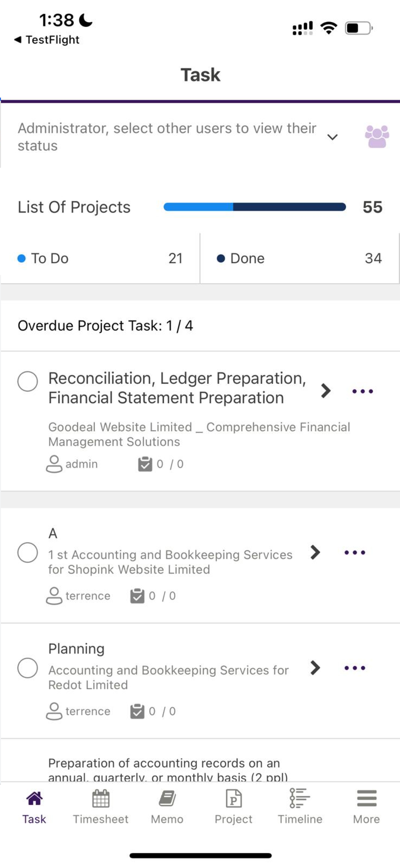Open the Memo book icon

tap(167, 798)
